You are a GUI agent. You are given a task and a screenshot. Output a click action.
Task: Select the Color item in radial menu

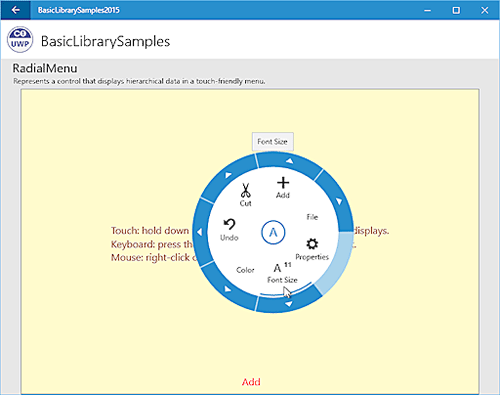pos(245,270)
